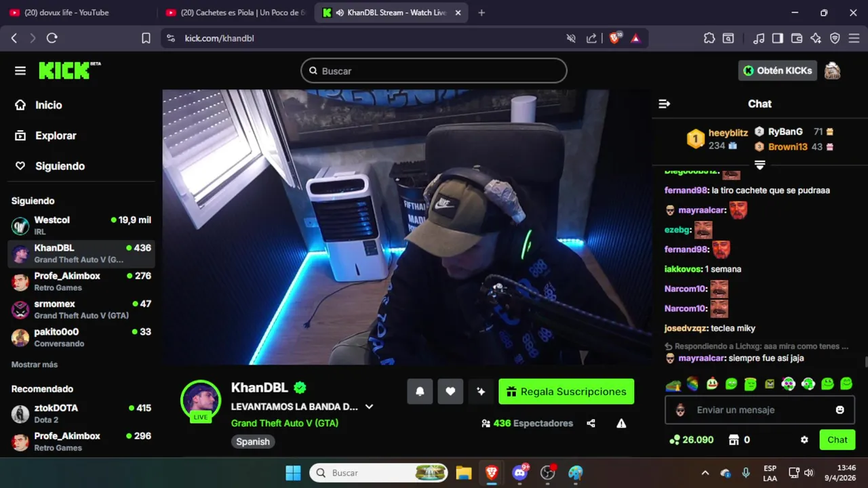Open Westcol channel in following list
This screenshot has width=868, height=488.
(x=81, y=226)
